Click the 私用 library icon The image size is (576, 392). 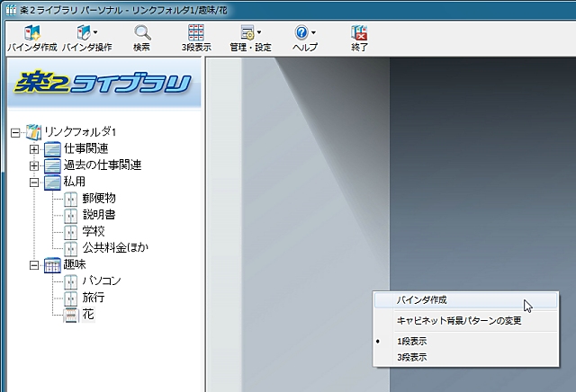pos(52,182)
